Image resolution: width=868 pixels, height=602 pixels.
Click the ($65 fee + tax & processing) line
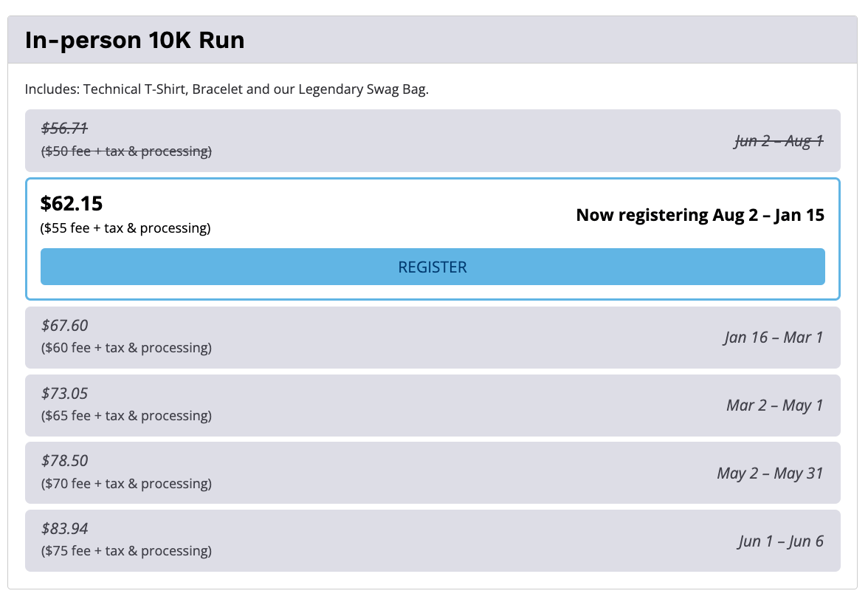point(126,416)
